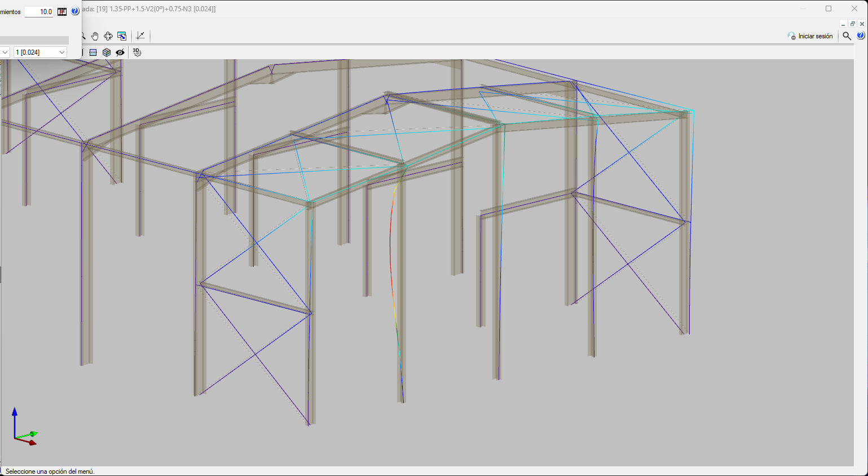Toggle the crossed-out eye visibility icon

pyautogui.click(x=120, y=52)
